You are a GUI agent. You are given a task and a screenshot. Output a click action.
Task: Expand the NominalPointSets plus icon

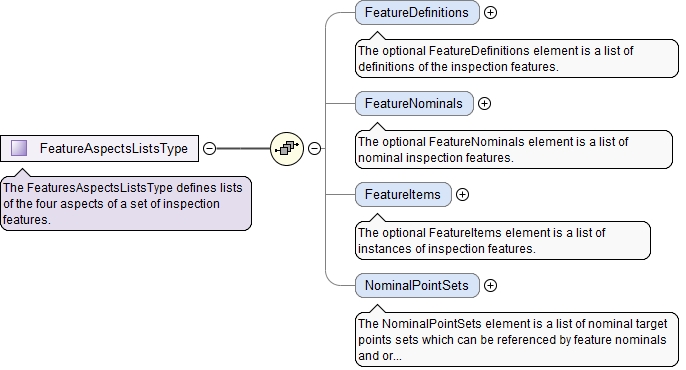(490, 286)
